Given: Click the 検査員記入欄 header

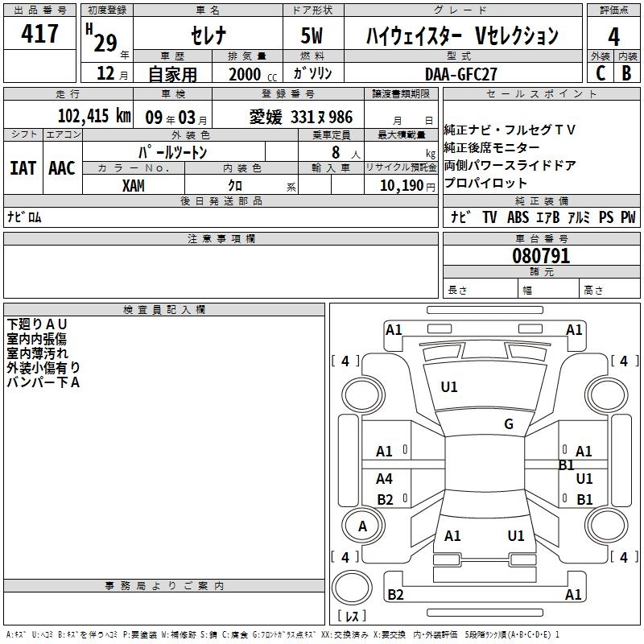Looking at the screenshot, I should [x=164, y=310].
